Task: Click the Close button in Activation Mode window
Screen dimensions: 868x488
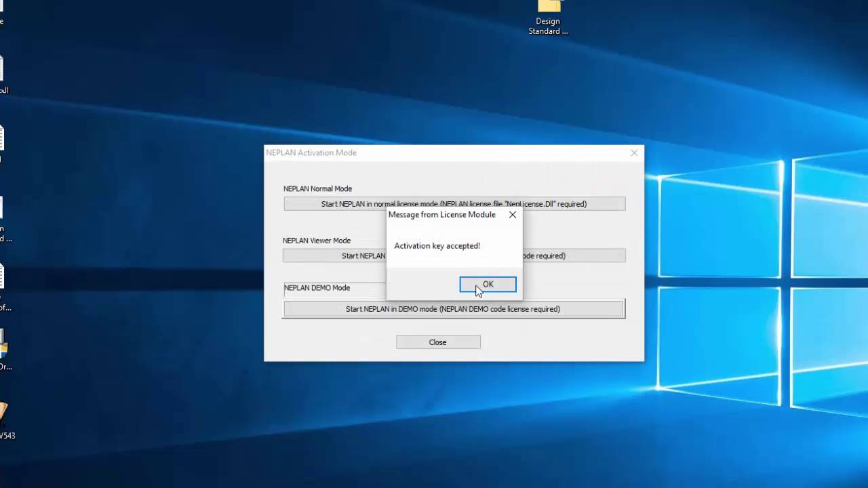Action: pyautogui.click(x=438, y=342)
